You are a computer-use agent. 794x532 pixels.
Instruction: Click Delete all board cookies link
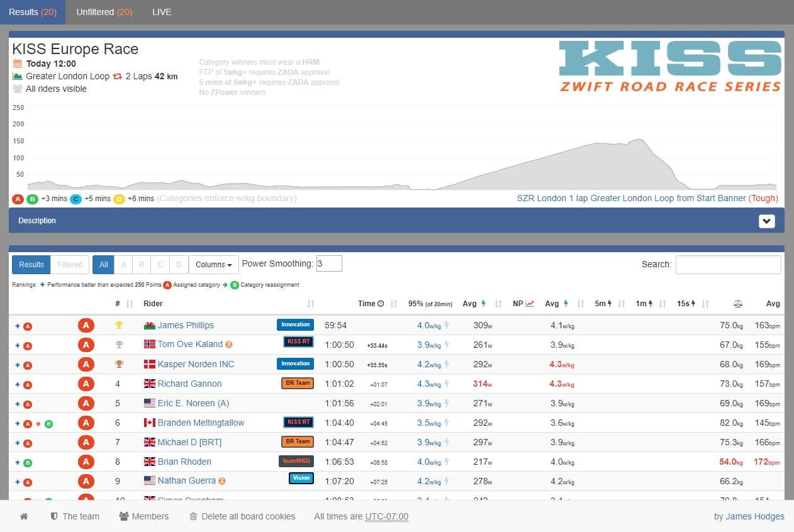(248, 516)
